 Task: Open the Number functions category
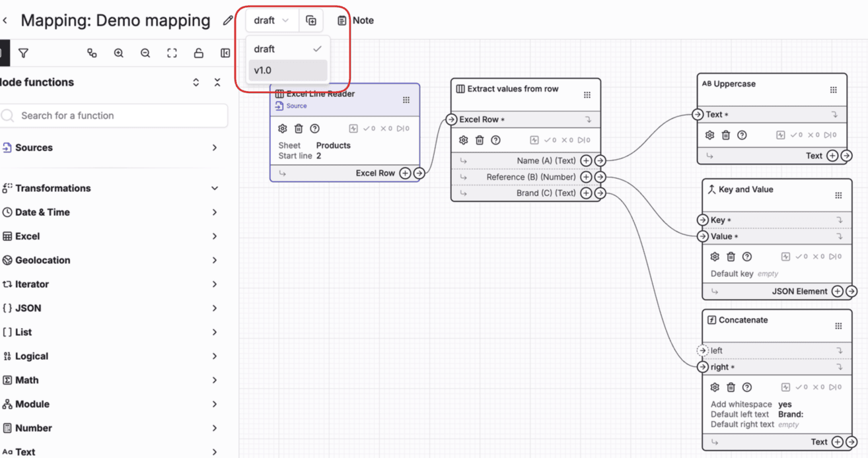pyautogui.click(x=215, y=428)
